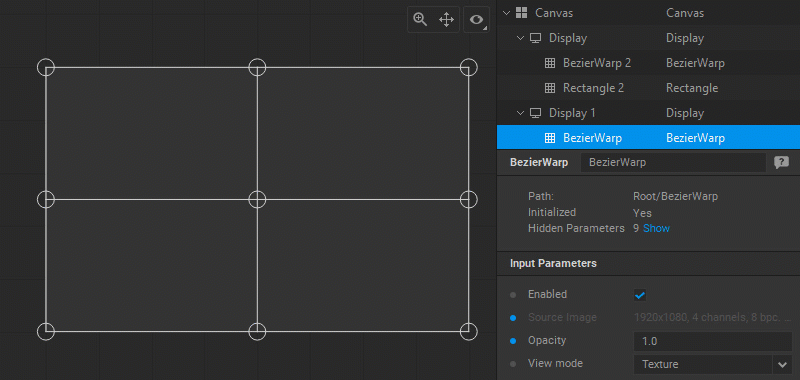
Task: Toggle the eye visibility button
Action: pos(477,20)
